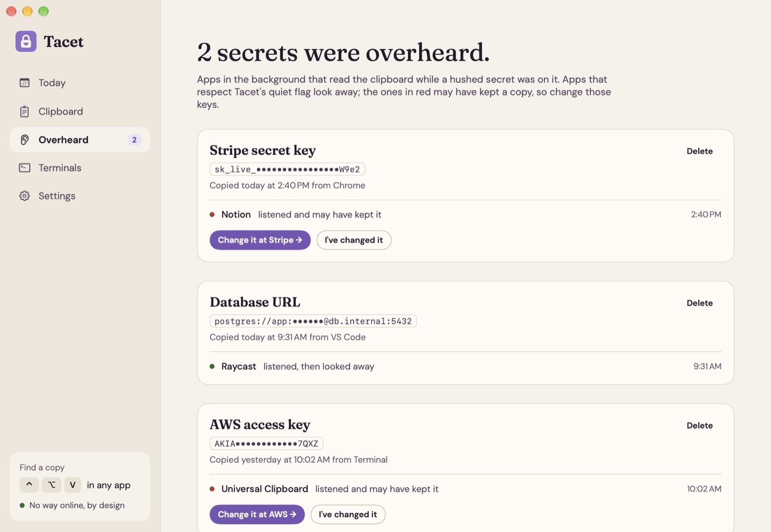
Task: Select Overheard in the sidebar
Action: tap(80, 140)
